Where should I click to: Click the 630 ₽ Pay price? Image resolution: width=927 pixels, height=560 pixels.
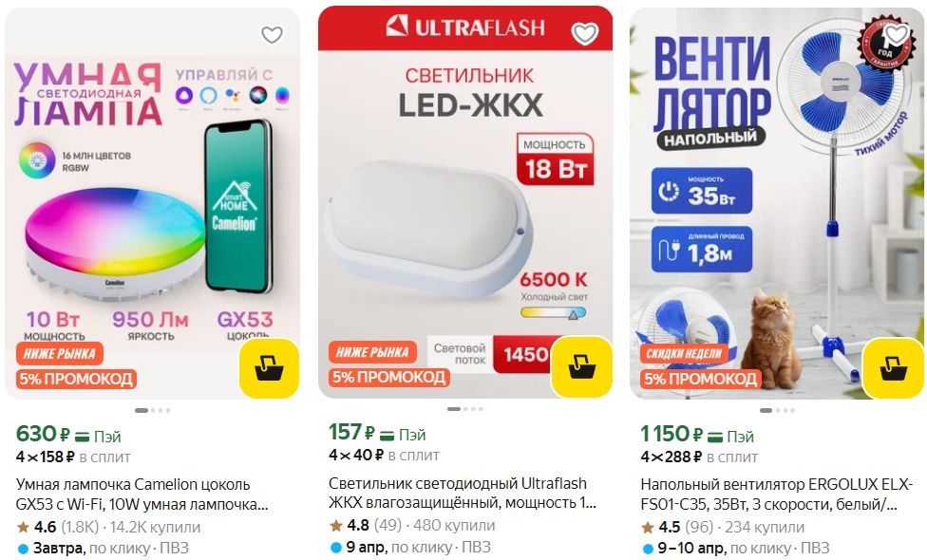tap(68, 435)
